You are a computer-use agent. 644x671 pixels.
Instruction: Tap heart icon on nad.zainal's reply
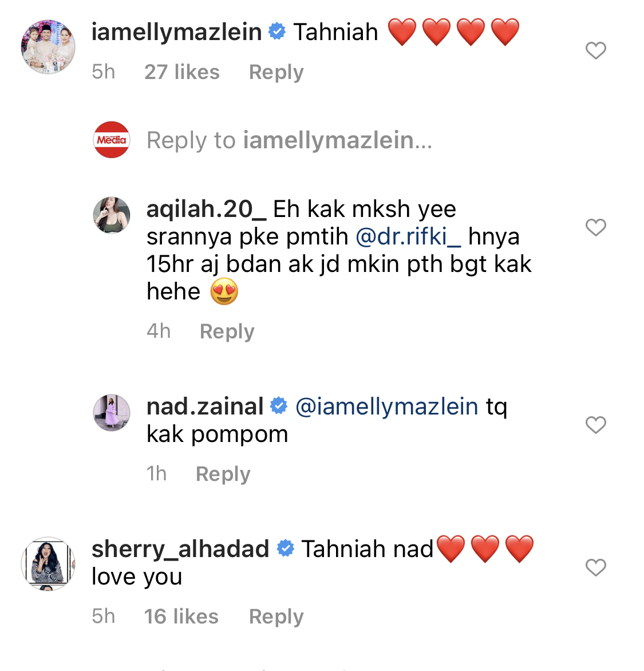point(596,425)
